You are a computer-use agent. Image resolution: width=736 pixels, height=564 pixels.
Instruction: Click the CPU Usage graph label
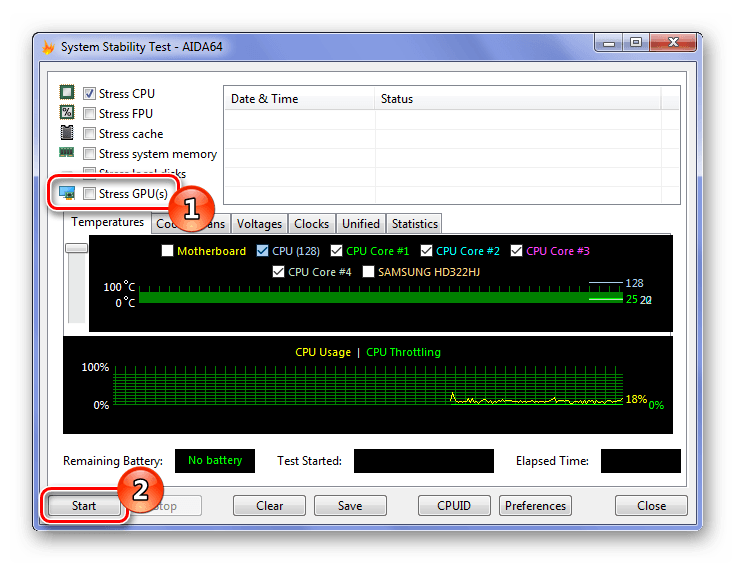coord(323,352)
